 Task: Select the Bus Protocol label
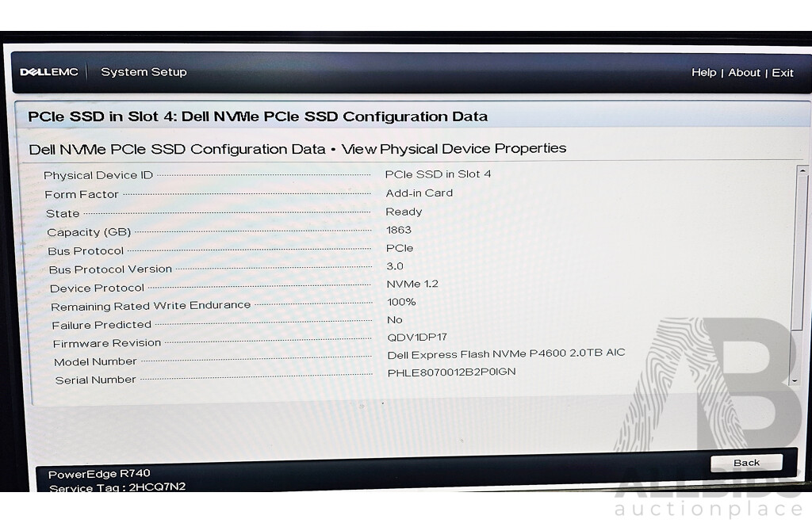pos(86,251)
